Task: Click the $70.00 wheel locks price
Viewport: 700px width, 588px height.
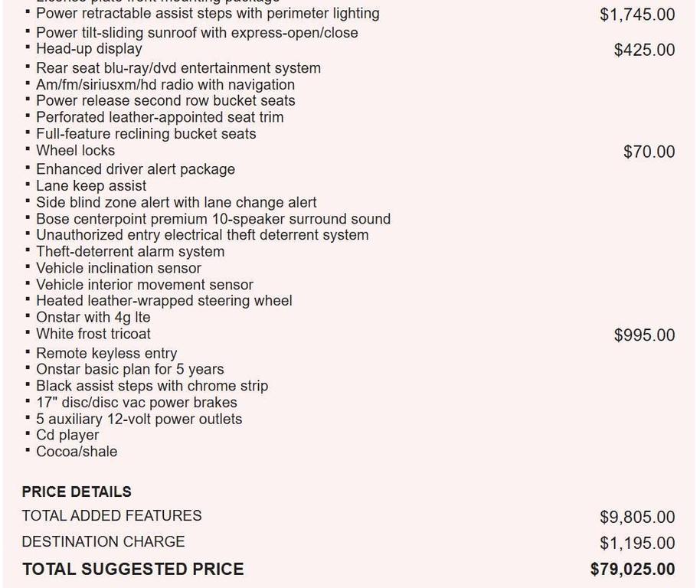Action: 649,152
